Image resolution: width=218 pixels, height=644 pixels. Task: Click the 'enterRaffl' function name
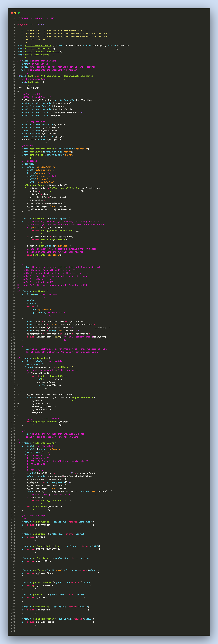coord(39,219)
